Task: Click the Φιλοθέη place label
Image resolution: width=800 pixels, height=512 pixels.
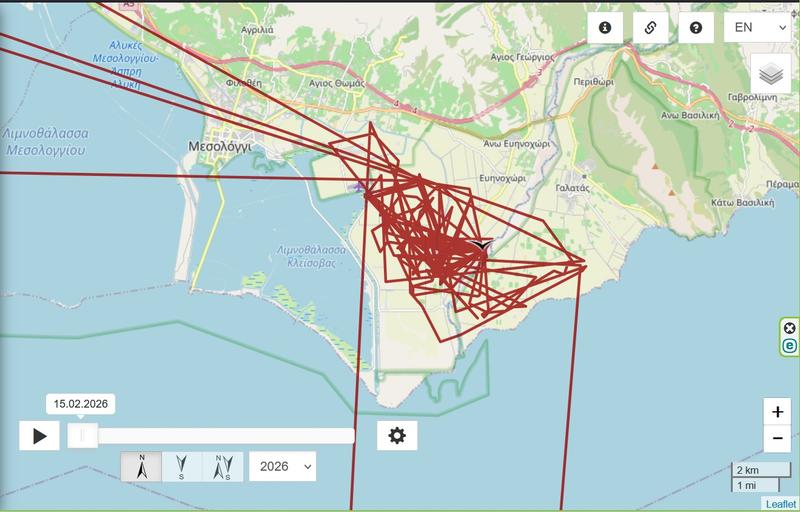Action: (x=244, y=83)
